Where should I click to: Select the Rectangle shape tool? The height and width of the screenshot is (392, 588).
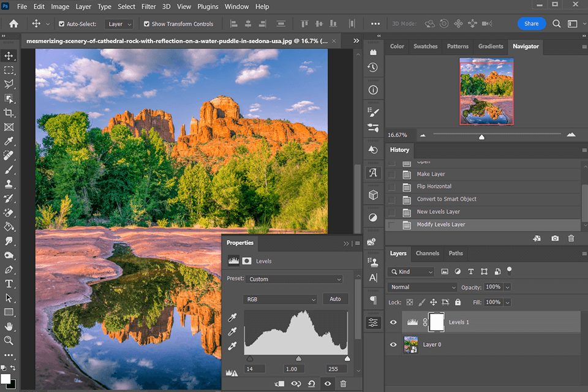9,312
